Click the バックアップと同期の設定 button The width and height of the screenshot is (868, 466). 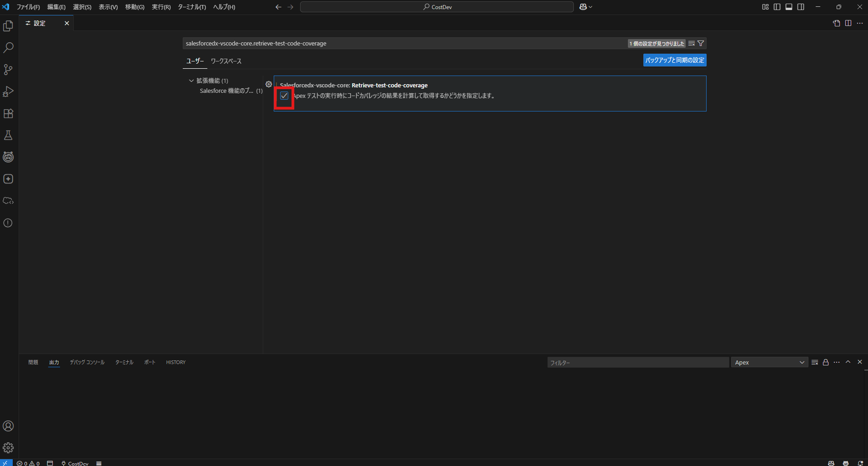[x=674, y=60]
